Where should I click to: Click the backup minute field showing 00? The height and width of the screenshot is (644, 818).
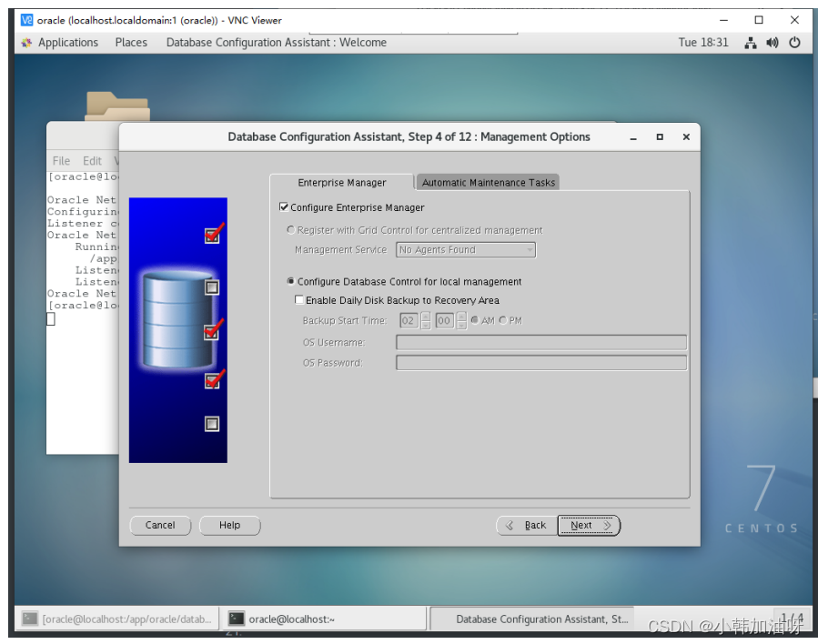click(445, 320)
